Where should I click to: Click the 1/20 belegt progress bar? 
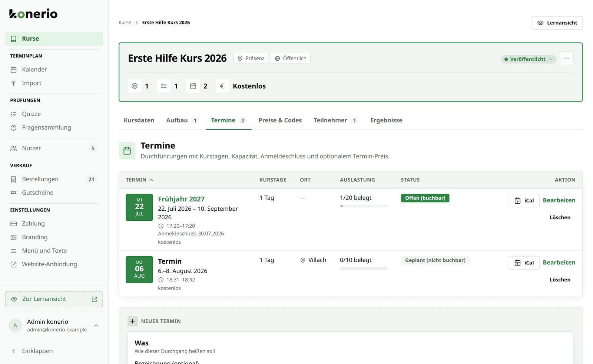364,206
